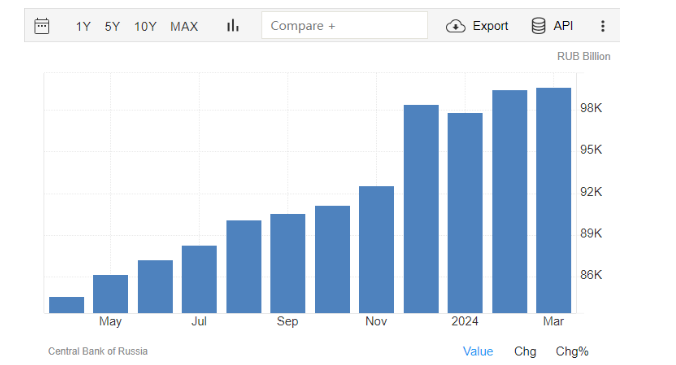Click the Central Bank of Russia source
This screenshot has width=676, height=365.
click(x=98, y=351)
